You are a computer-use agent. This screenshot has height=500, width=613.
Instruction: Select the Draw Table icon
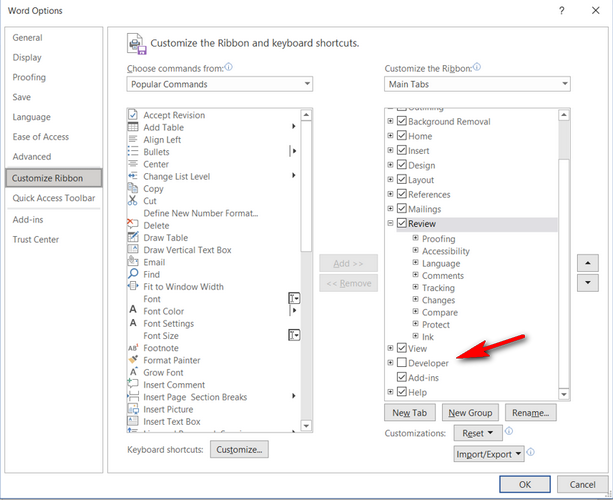pos(133,237)
